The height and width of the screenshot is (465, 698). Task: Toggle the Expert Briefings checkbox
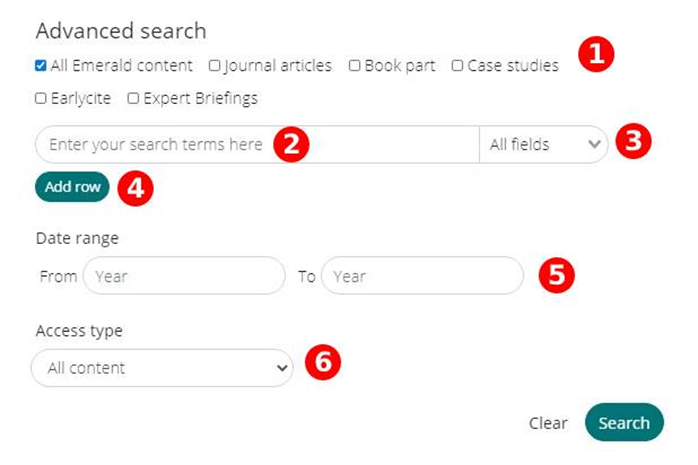[x=133, y=98]
